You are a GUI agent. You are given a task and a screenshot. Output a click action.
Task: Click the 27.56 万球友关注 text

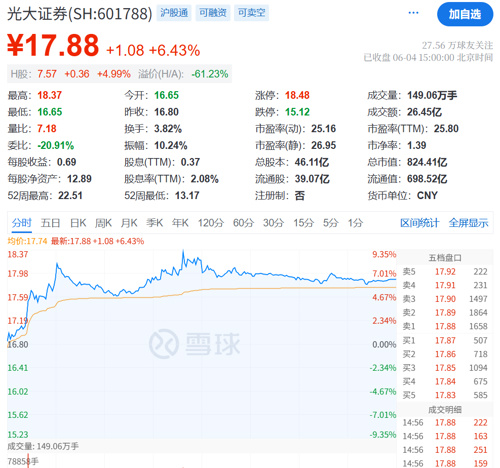(x=457, y=45)
